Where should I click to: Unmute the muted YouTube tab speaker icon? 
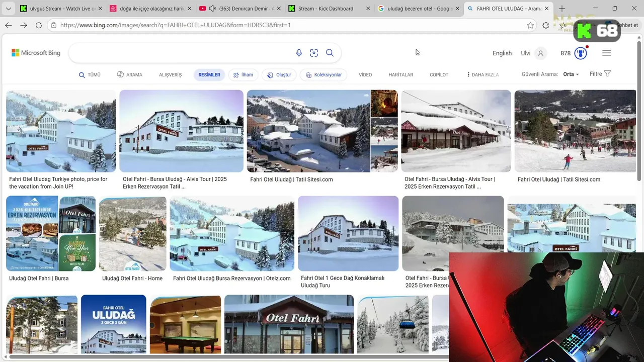(x=212, y=9)
